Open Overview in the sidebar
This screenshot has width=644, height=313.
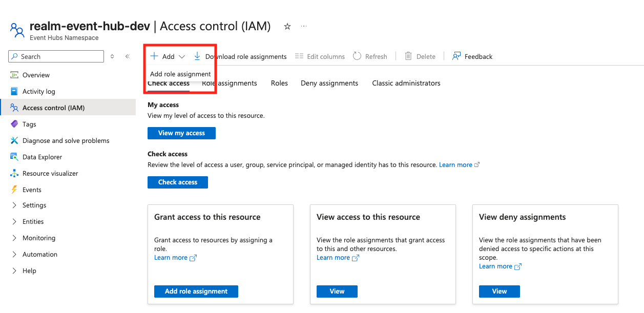[x=36, y=75]
